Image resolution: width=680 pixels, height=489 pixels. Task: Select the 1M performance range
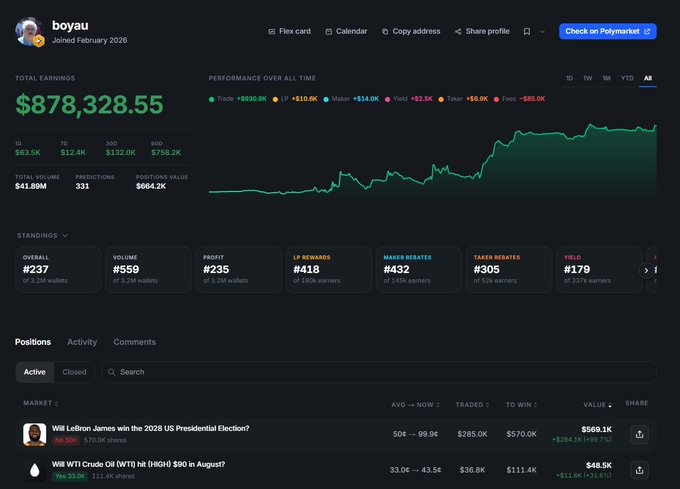tap(606, 78)
